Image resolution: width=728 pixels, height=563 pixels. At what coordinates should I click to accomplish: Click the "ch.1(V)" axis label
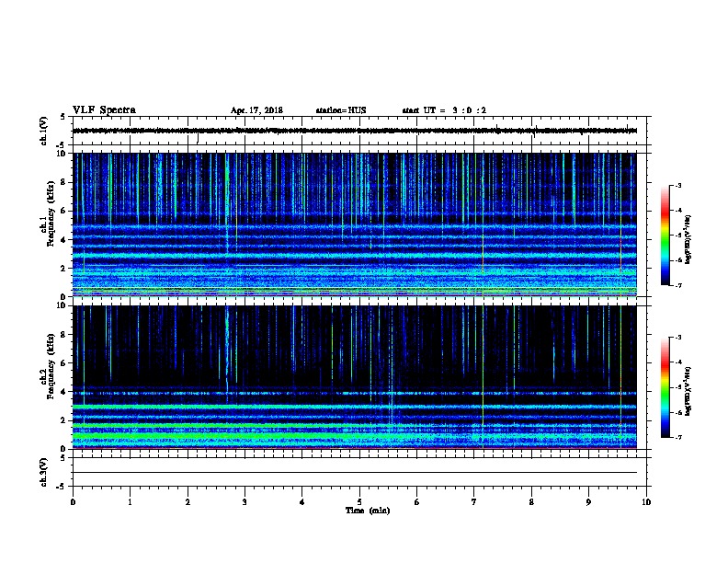[x=44, y=131]
